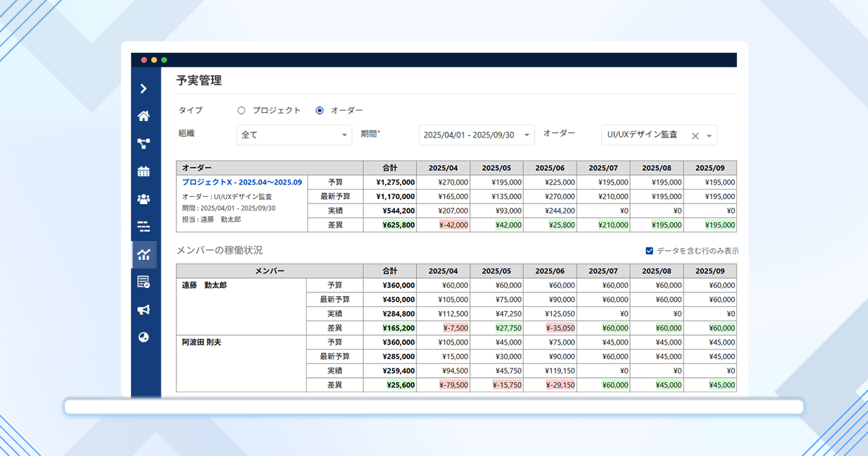This screenshot has width=868, height=456.
Task: Expand the sidebar with the chevron arrow
Action: [143, 88]
